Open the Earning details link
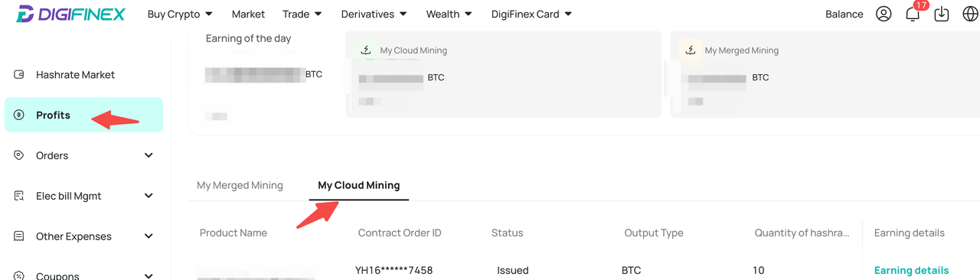The height and width of the screenshot is (280, 980). [x=911, y=270]
